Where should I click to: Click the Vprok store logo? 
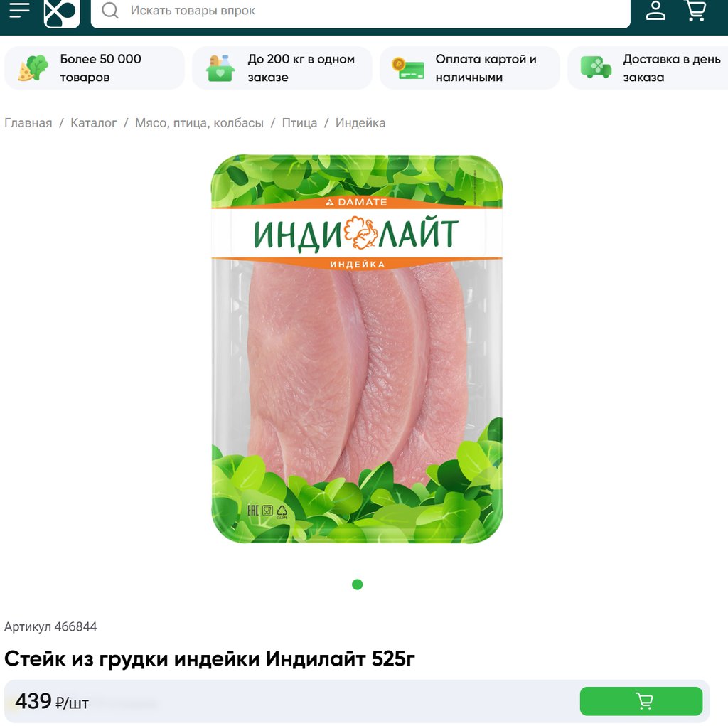62,12
